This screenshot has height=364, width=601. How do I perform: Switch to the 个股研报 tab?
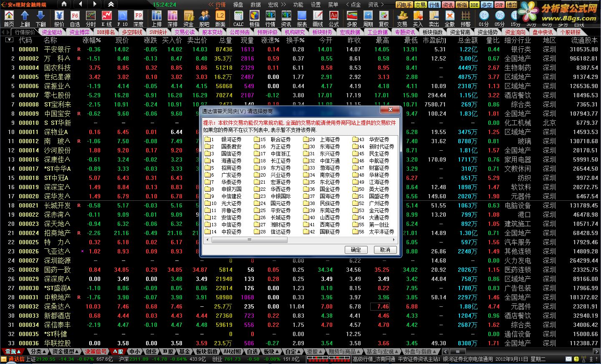[x=570, y=32]
